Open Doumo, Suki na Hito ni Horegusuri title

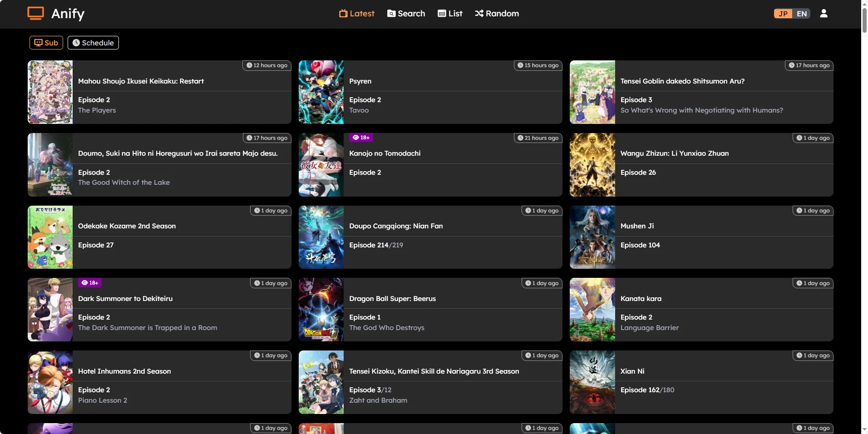coord(178,153)
